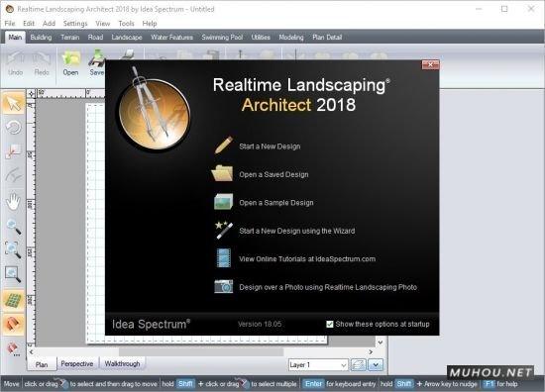The width and height of the screenshot is (545, 392).
Task: Click the ruler origin crosshair icon
Action: click(x=32, y=93)
